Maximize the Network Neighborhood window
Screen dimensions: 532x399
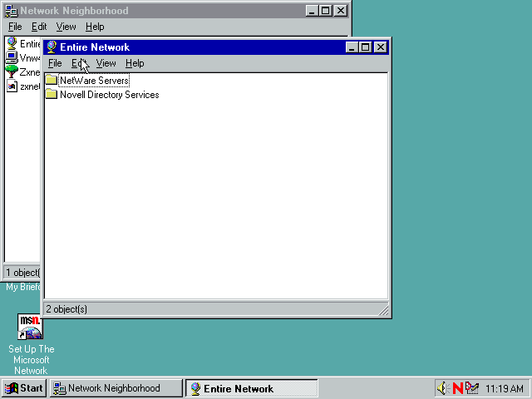pos(325,11)
